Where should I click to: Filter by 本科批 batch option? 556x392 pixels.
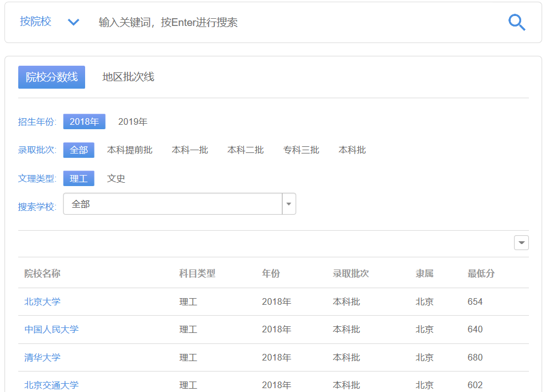coord(352,150)
